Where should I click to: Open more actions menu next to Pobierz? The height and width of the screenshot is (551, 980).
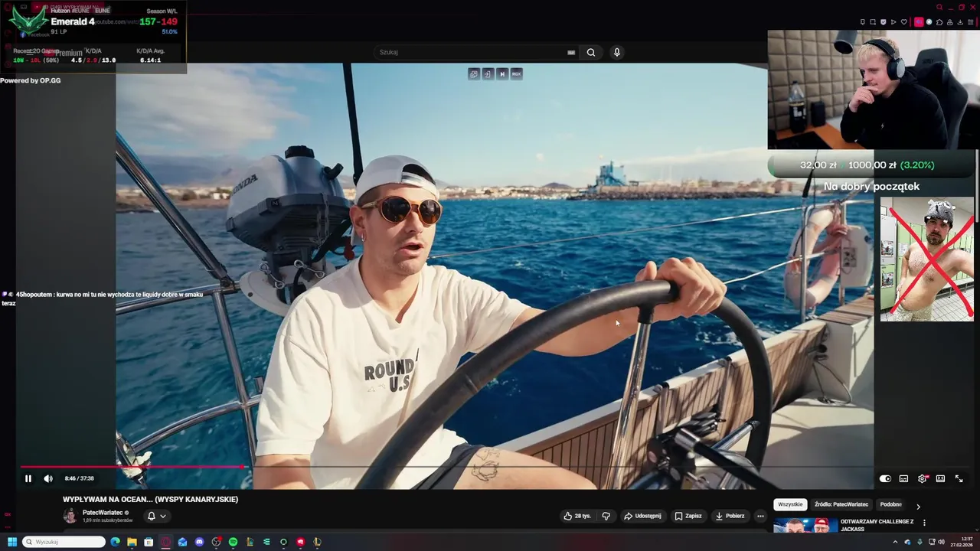click(x=760, y=516)
